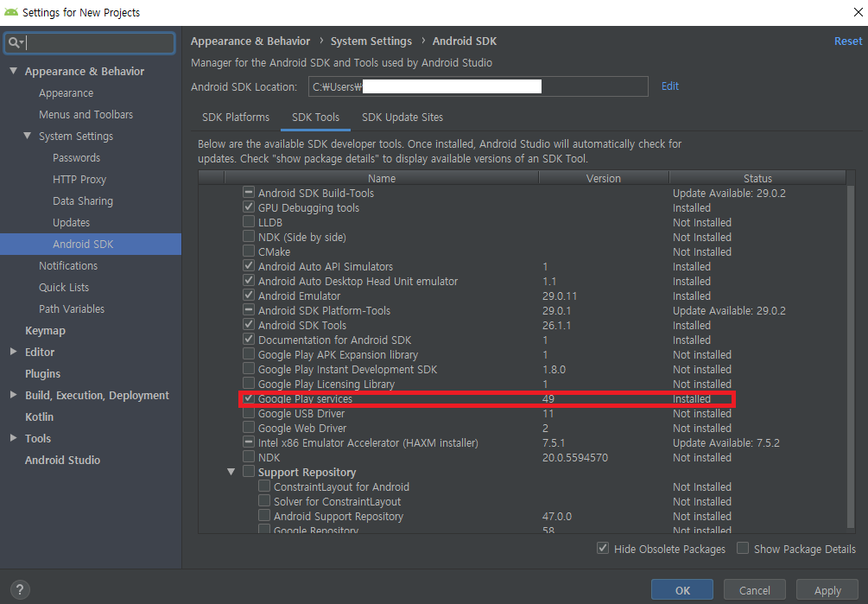Collapse Appearance & Behavior tree node
Screen dimensions: 868x604
13,71
